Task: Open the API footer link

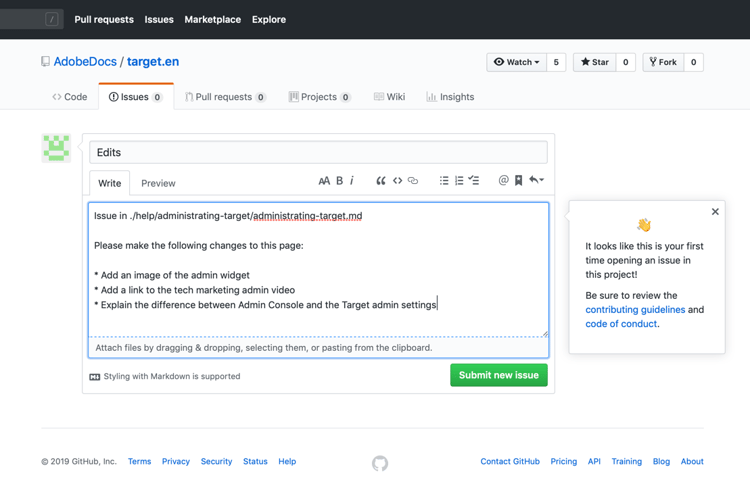Action: pos(594,462)
